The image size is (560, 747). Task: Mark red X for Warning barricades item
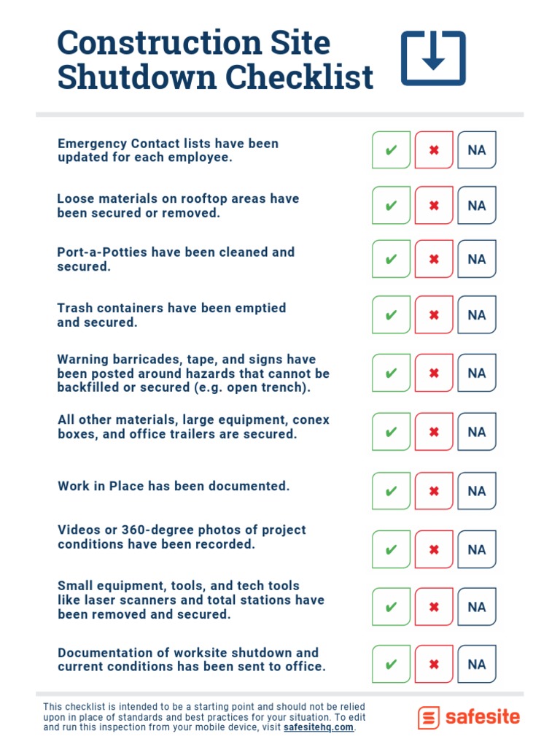coord(434,373)
